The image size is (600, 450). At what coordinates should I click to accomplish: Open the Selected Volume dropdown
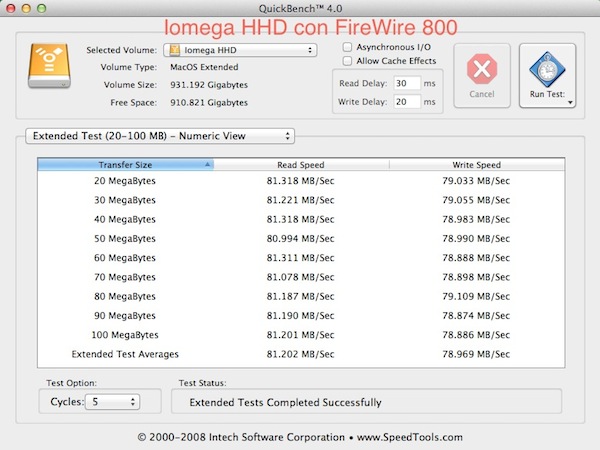240,50
